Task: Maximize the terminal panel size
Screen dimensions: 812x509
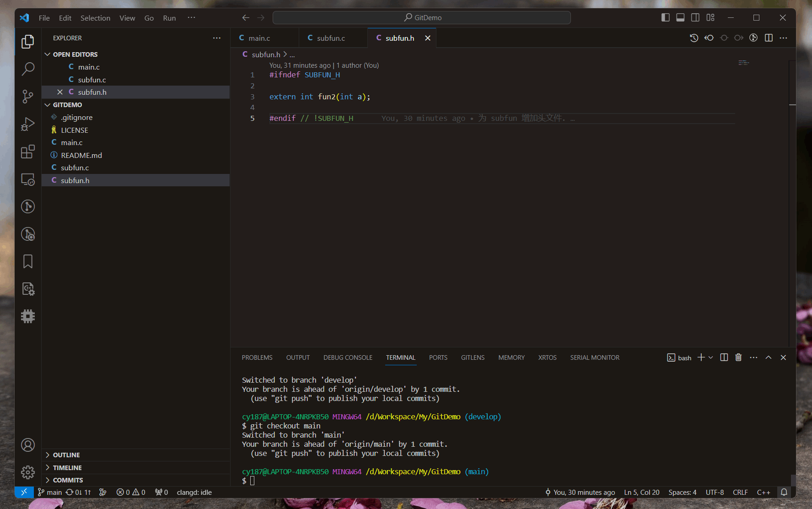Action: 769,357
